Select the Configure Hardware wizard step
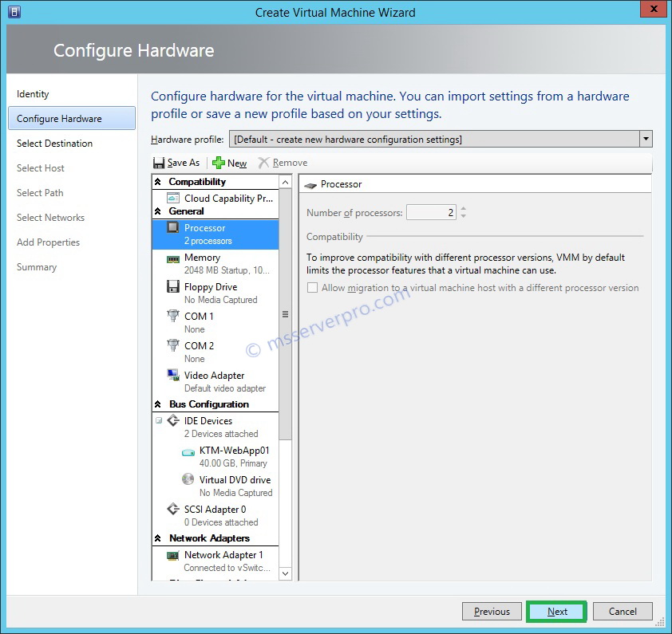 coord(72,118)
